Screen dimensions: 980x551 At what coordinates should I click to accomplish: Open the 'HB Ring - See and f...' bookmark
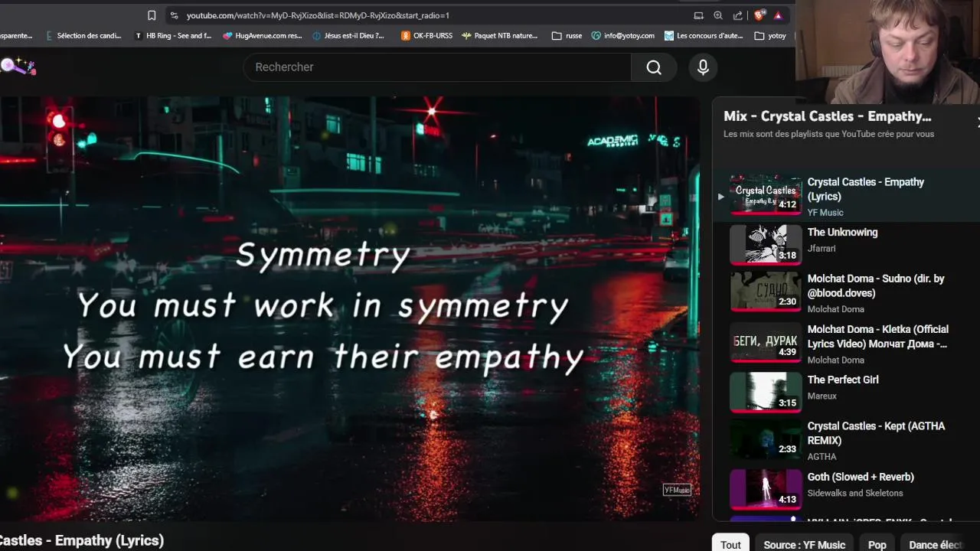coord(172,35)
